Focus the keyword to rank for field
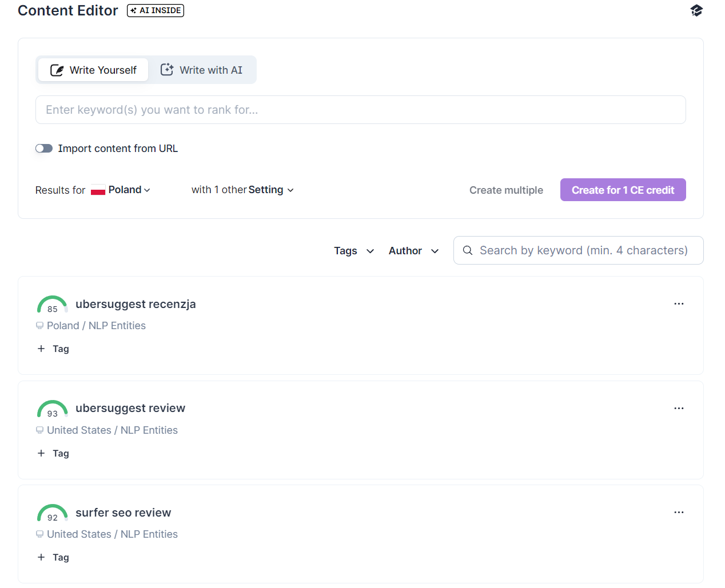725x588 pixels. coord(361,110)
